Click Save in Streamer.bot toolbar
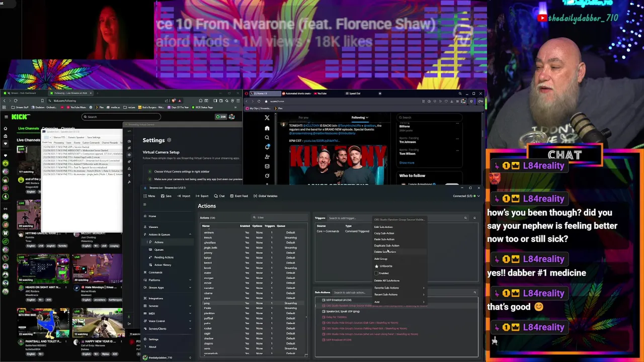644x362 pixels. point(166,196)
